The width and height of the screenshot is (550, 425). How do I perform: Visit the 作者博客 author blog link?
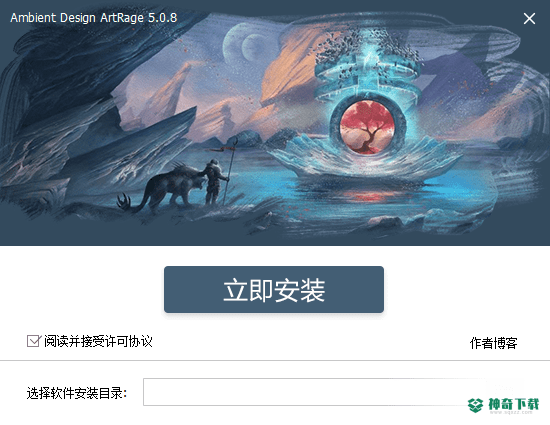pos(494,343)
